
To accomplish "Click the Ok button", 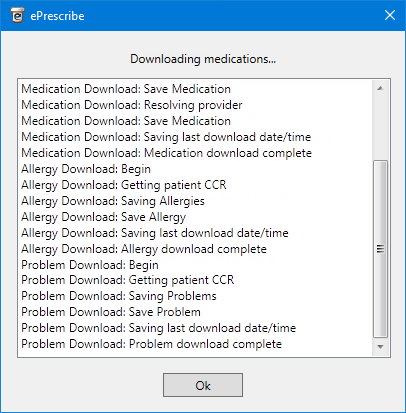I will coord(203,385).
